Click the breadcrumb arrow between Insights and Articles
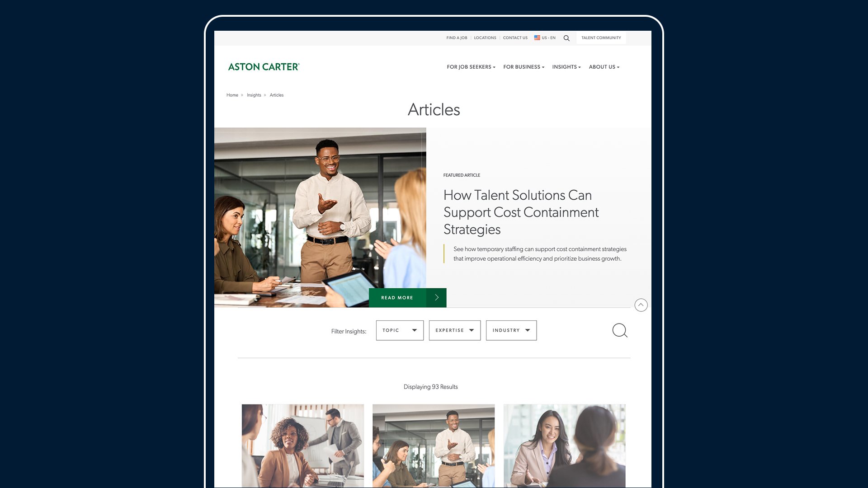The width and height of the screenshot is (868, 488). (x=265, y=95)
